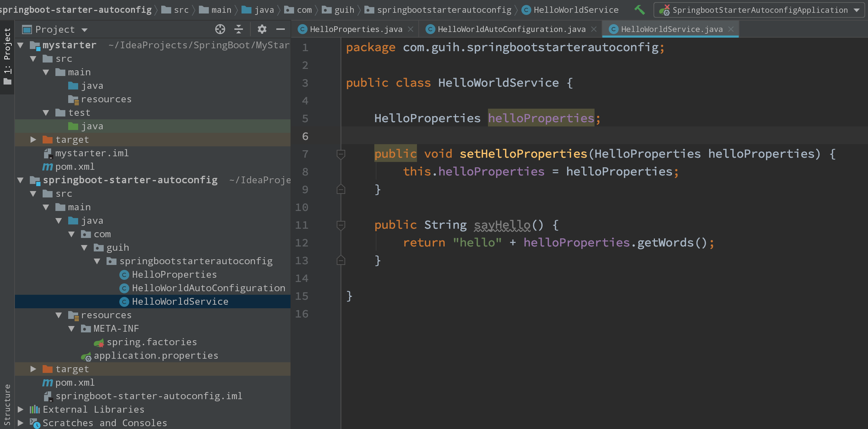Click the Collapse All icon in Project panel
868x429 pixels.
(238, 29)
